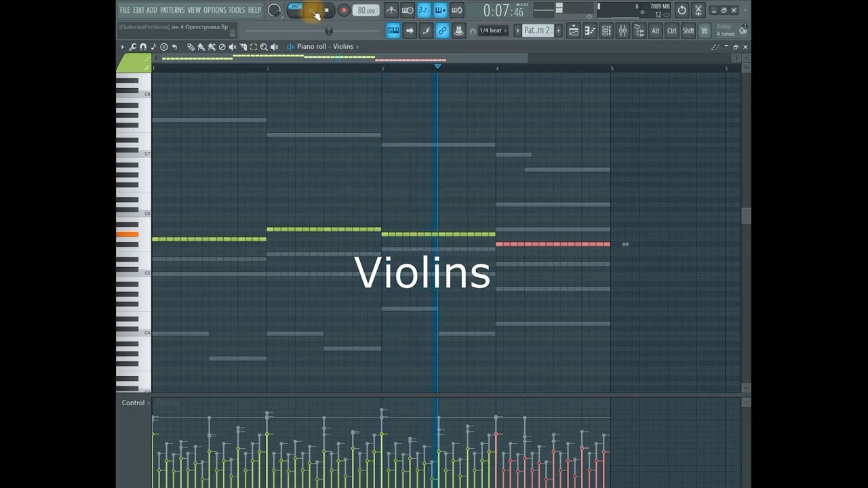Click the Ctrl modifier button

coord(672,30)
